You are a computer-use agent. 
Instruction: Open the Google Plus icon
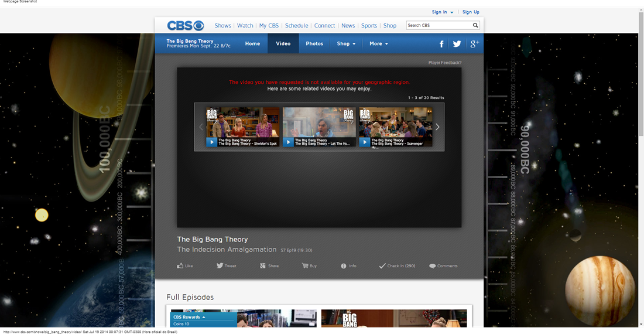[x=474, y=44]
